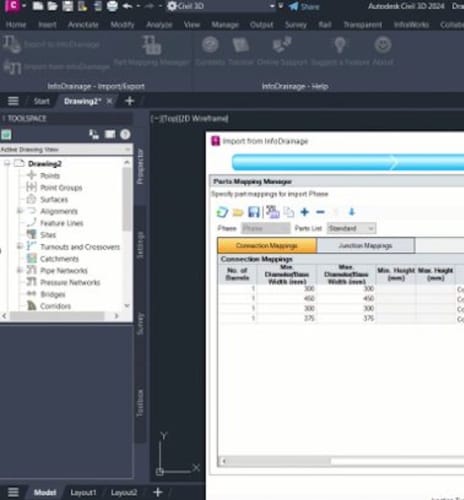The width and height of the screenshot is (464, 500).
Task: Open the file tab menu hamburger icon
Action: pyautogui.click(x=13, y=101)
